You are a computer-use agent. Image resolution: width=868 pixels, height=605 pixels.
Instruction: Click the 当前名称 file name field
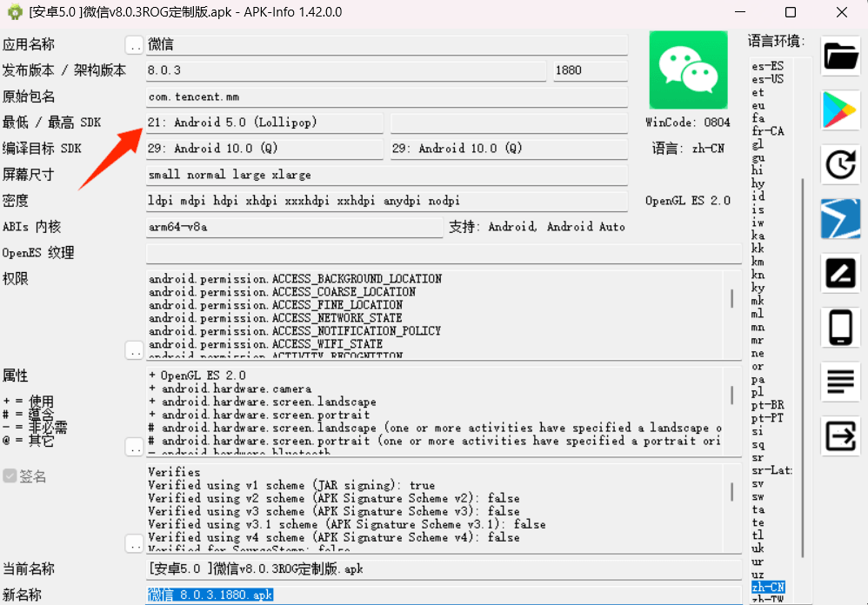point(444,569)
